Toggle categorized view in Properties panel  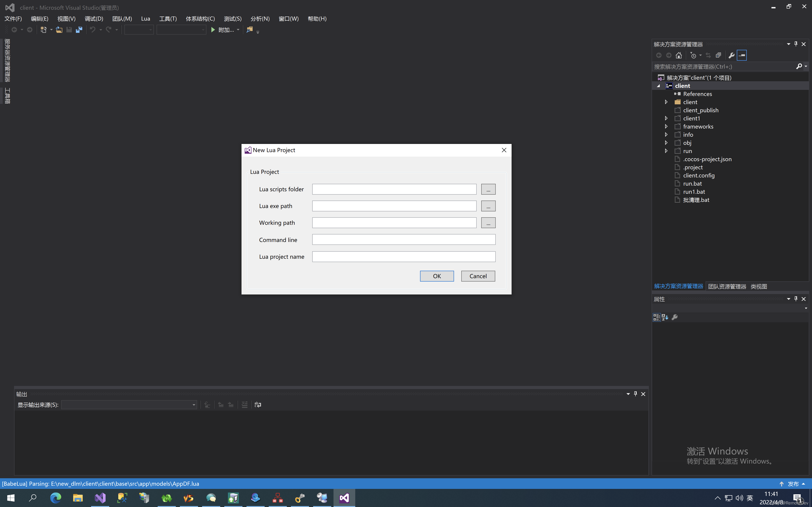657,317
